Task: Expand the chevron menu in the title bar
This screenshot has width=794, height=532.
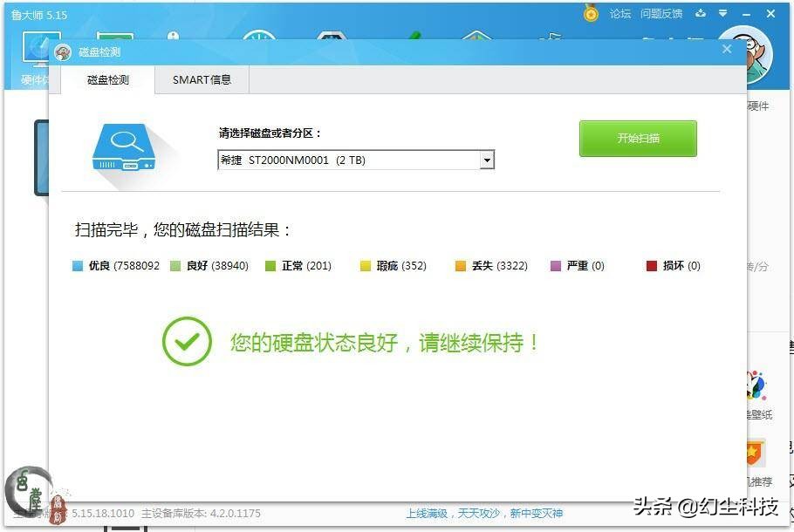Action: tap(722, 14)
